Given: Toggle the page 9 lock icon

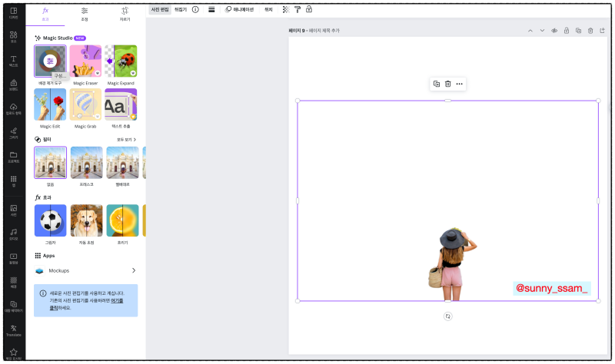Looking at the screenshot, I should 567,31.
